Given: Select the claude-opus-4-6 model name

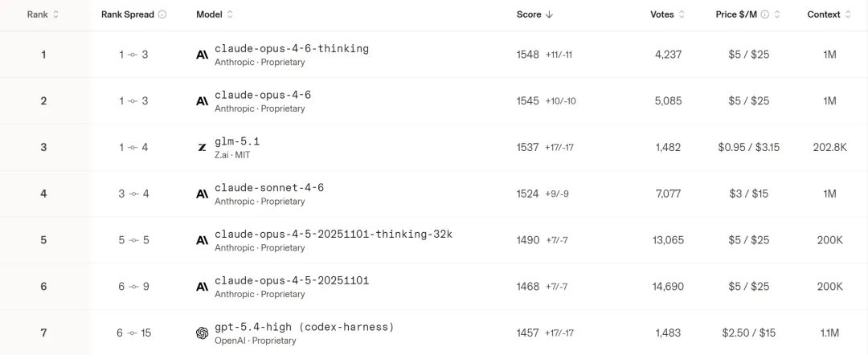Looking at the screenshot, I should tap(262, 95).
